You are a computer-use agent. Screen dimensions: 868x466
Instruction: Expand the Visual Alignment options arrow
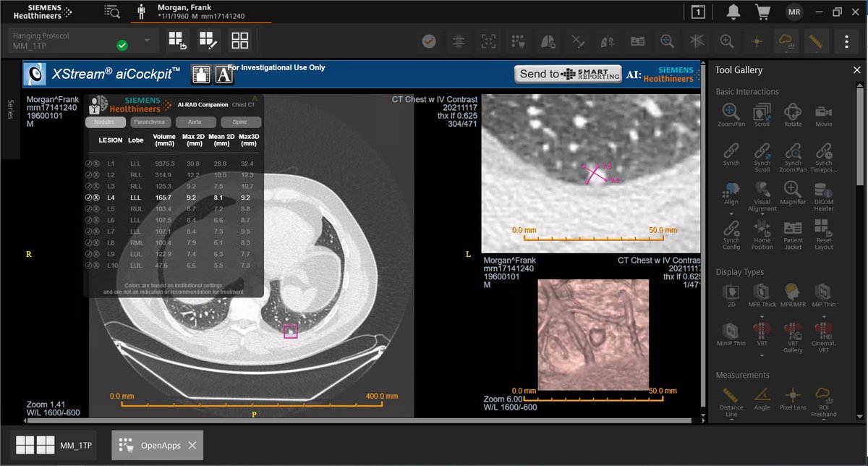(762, 213)
